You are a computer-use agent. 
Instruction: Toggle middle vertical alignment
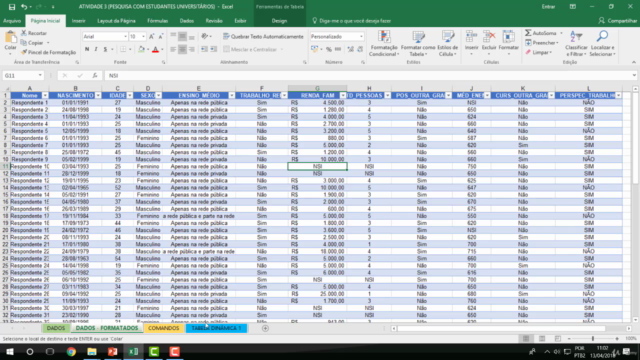pos(182,37)
